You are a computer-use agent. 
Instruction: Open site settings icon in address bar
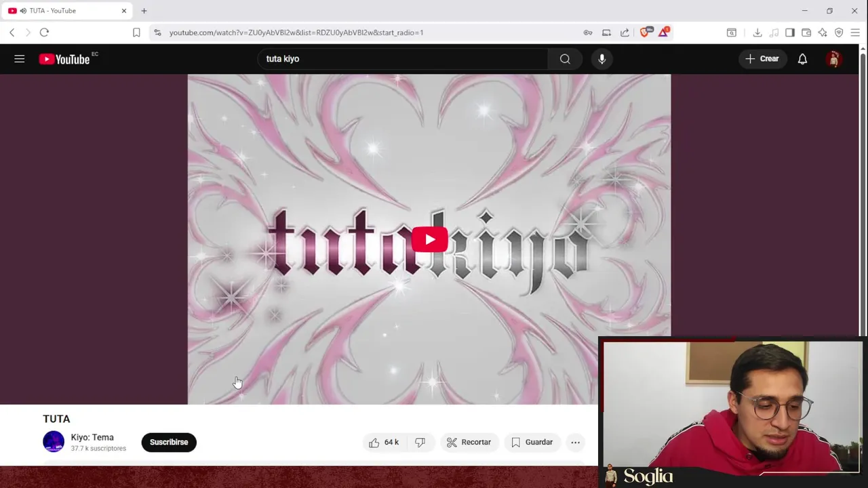pyautogui.click(x=157, y=33)
